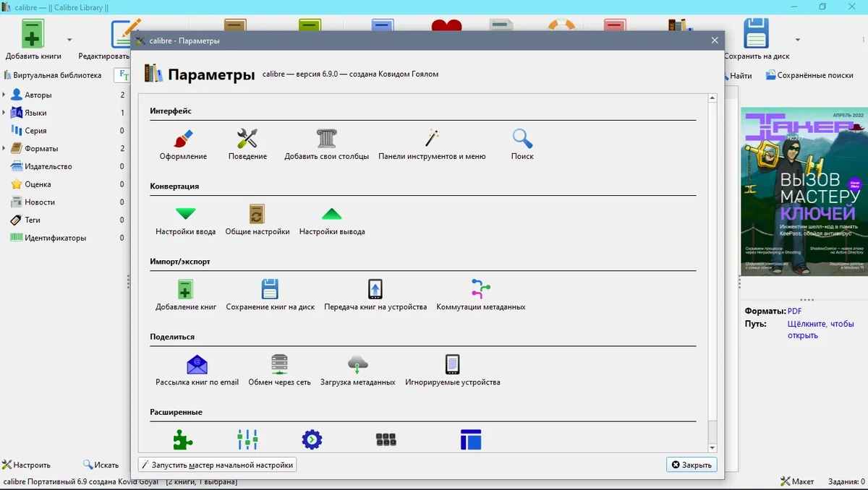This screenshot has height=490, width=868.
Task: Expand the Форматы tree category
Action: coord(4,148)
